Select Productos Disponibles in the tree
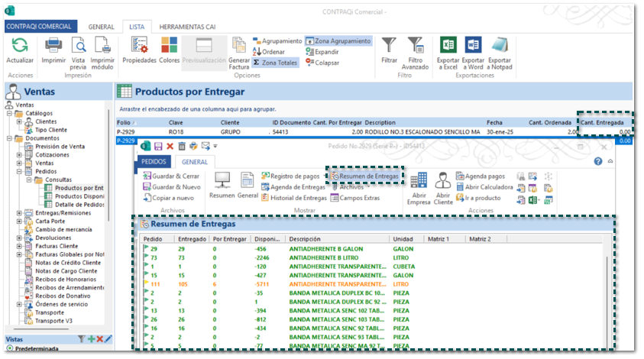This screenshot has width=644, height=359. 79,196
